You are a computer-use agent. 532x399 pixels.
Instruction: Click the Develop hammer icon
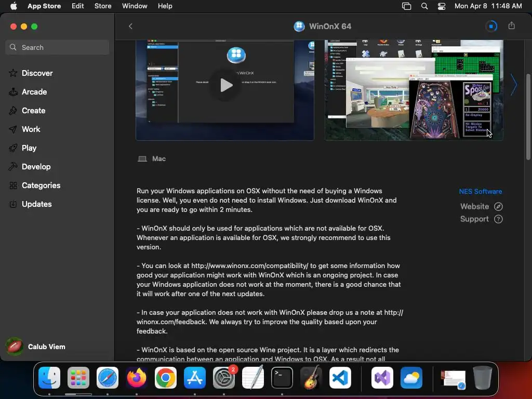pyautogui.click(x=13, y=167)
